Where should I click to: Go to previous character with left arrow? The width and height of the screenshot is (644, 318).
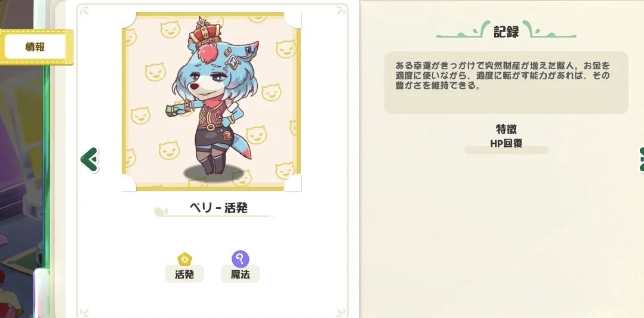[x=90, y=159]
